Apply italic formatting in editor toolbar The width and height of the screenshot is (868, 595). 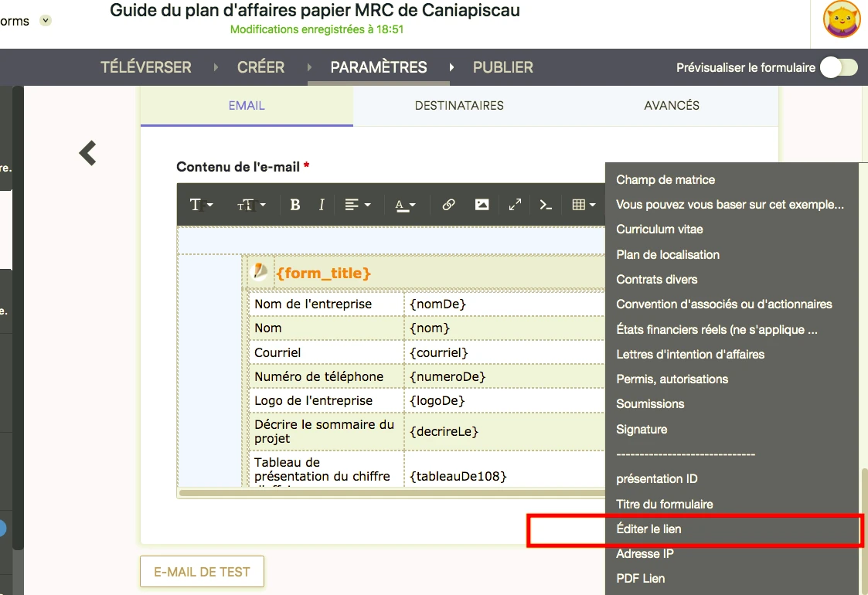pos(322,205)
